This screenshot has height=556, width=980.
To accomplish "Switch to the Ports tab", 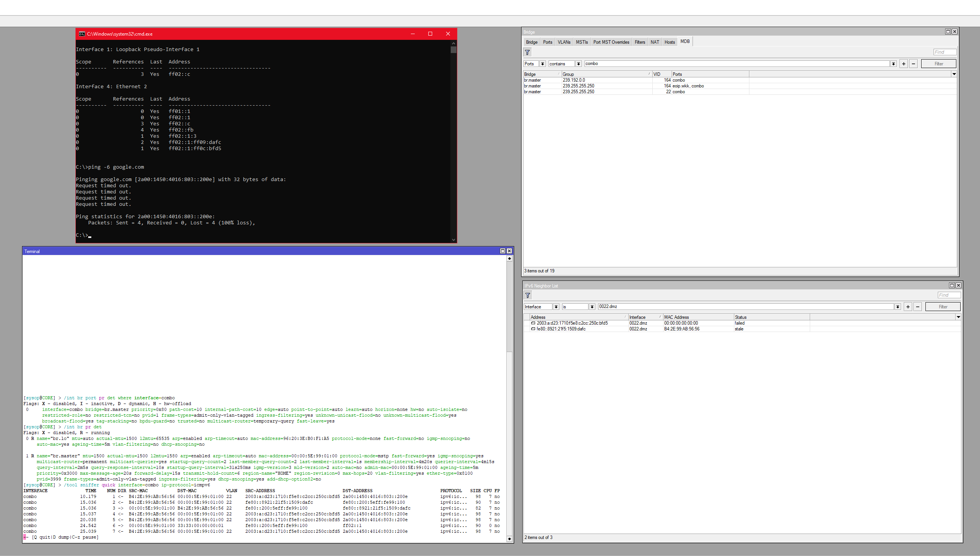I will 547,42.
